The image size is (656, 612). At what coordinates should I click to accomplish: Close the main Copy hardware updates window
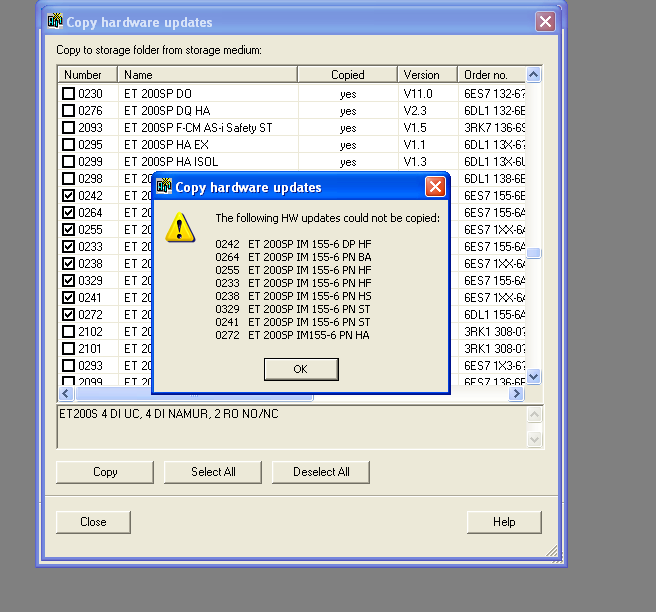click(545, 21)
